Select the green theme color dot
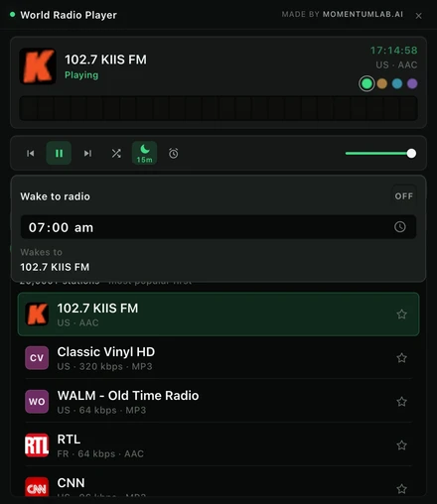The height and width of the screenshot is (504, 437). [366, 83]
